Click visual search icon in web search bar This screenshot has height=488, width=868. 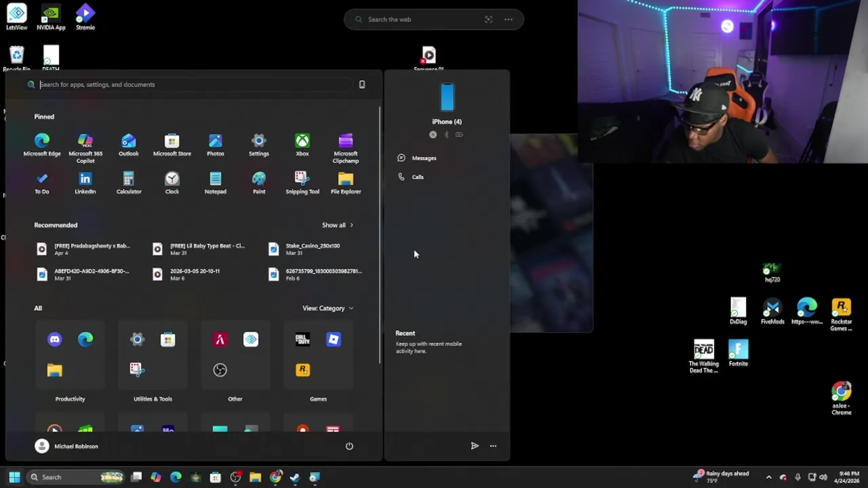click(488, 20)
